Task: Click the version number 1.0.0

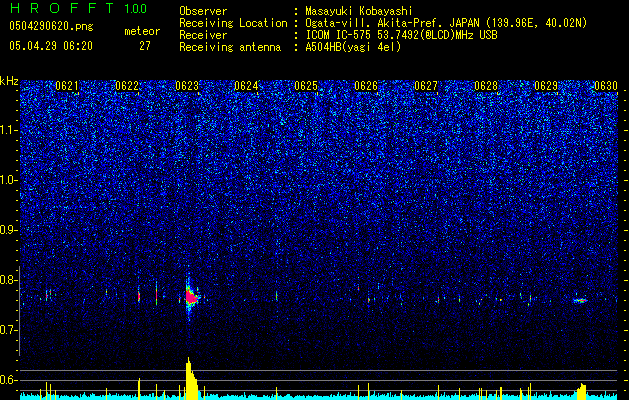Action: click(136, 9)
